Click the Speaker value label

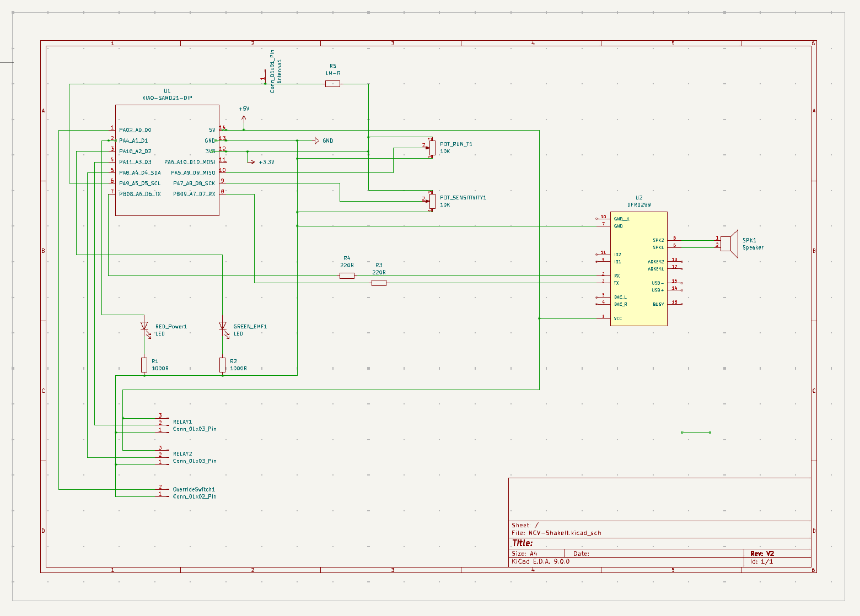tap(753, 247)
